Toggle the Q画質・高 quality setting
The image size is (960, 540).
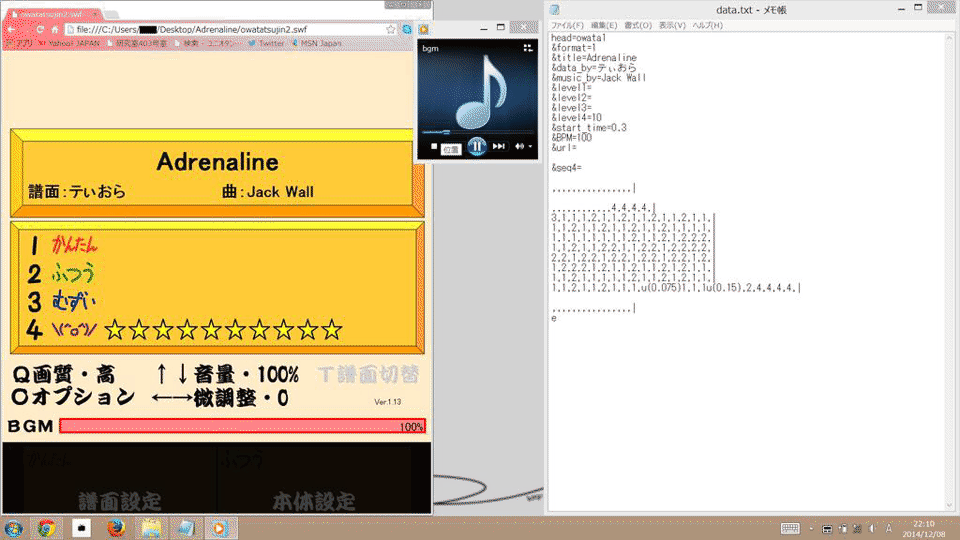pos(64,374)
